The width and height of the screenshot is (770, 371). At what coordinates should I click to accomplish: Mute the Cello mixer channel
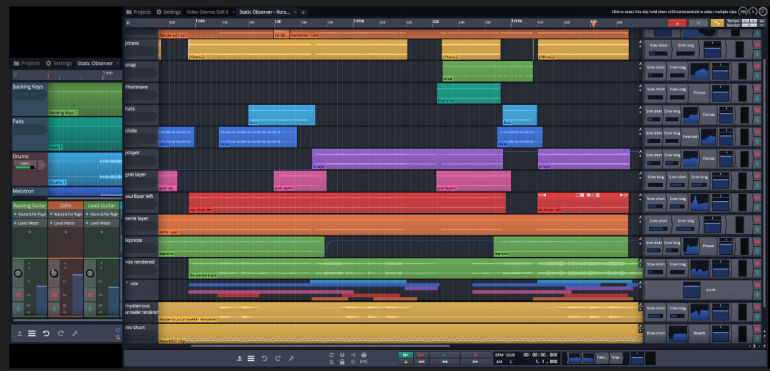pyautogui.click(x=54, y=295)
